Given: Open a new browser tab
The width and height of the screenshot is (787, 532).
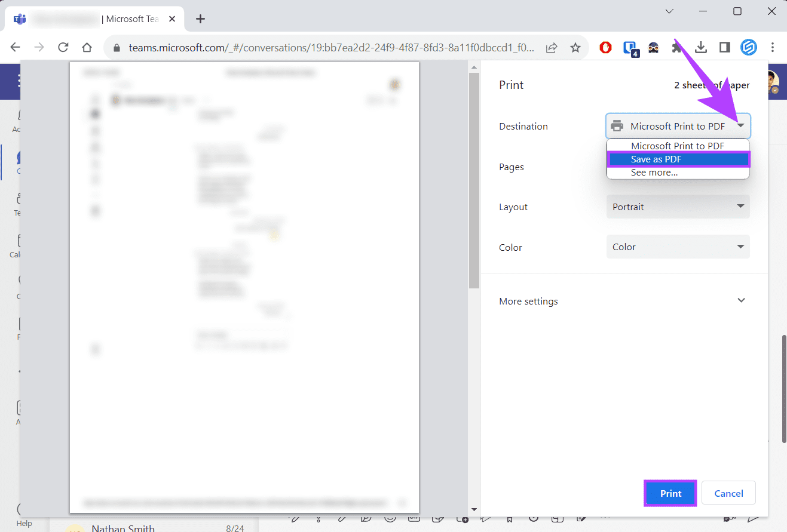Looking at the screenshot, I should point(200,19).
